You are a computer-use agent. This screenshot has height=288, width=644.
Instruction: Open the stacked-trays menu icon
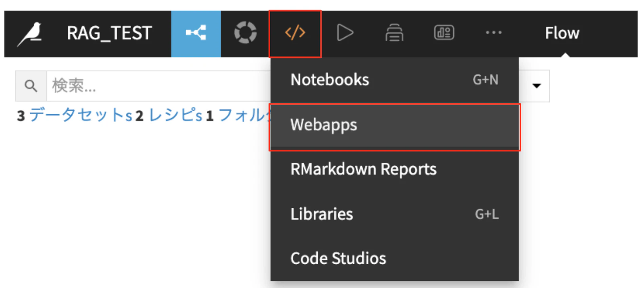tap(394, 33)
